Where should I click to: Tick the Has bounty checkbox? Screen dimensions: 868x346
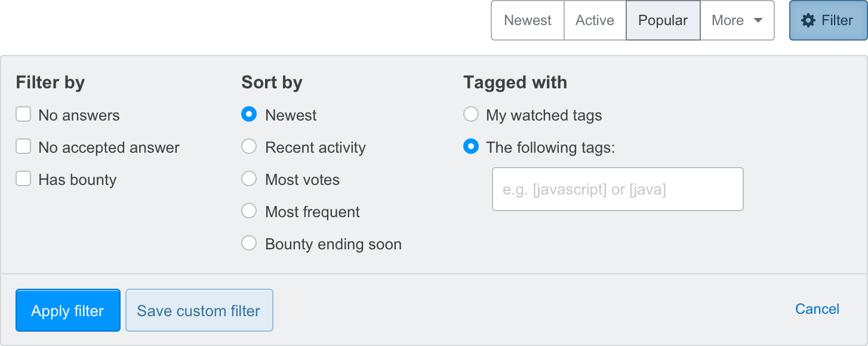point(23,179)
